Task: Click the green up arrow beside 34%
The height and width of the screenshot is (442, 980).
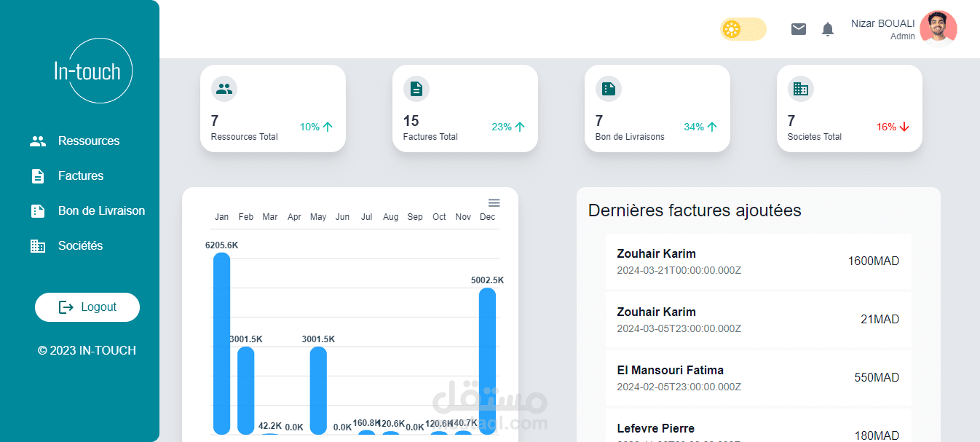Action: [x=712, y=127]
